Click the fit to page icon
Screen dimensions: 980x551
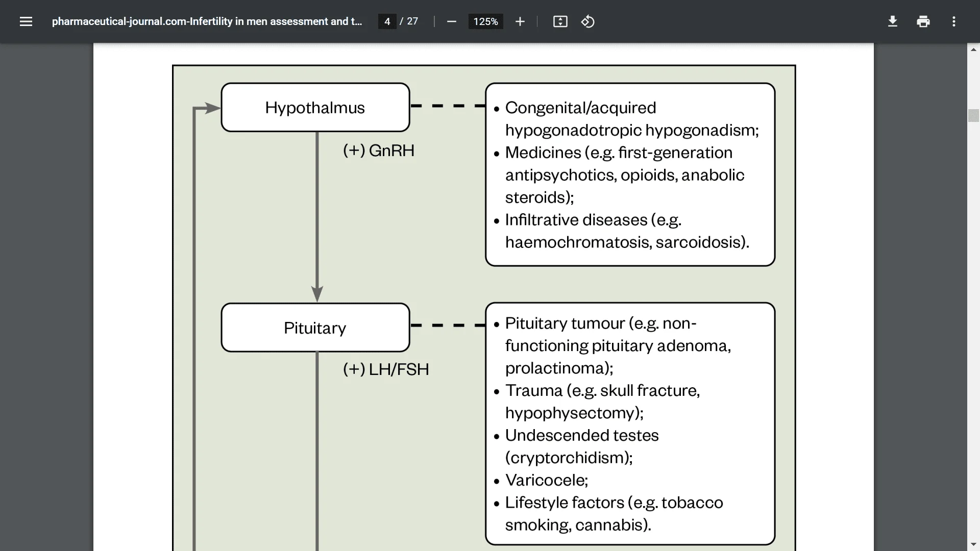pos(560,21)
